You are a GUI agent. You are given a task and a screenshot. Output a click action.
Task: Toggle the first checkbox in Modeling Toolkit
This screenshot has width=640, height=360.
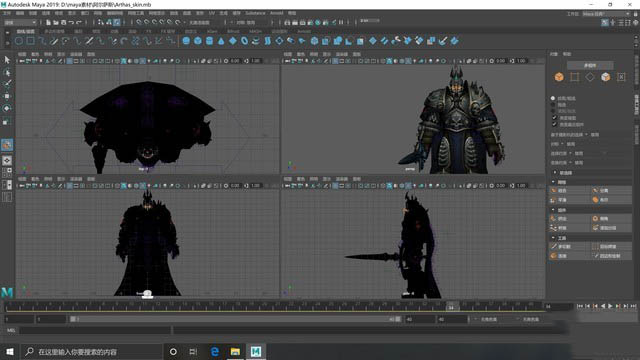pyautogui.click(x=554, y=118)
